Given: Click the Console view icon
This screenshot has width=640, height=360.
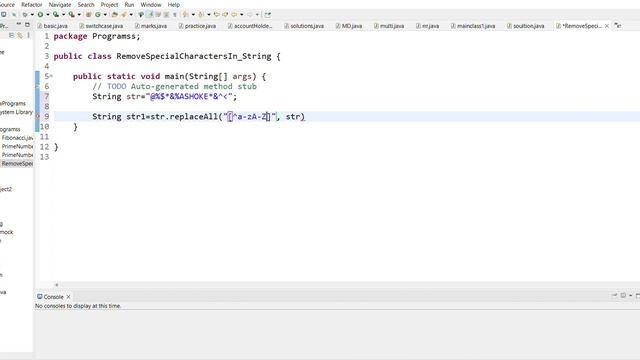Looking at the screenshot, I should tap(40, 297).
